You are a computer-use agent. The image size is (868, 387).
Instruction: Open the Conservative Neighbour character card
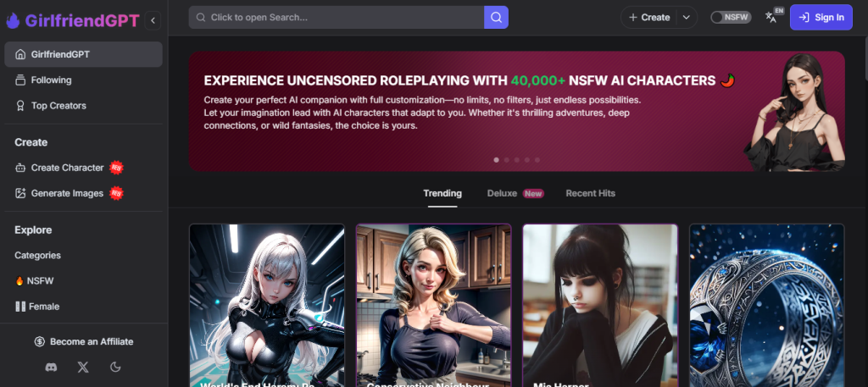point(433,305)
